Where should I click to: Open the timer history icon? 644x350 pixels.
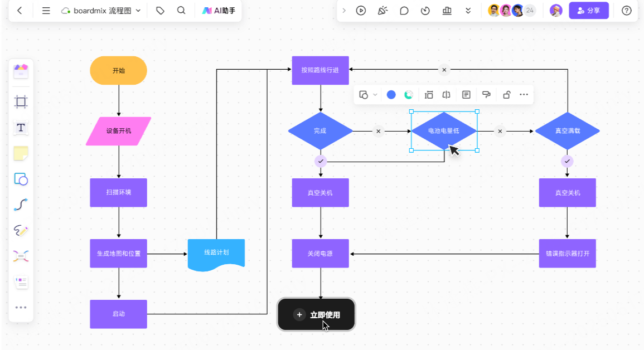(425, 11)
